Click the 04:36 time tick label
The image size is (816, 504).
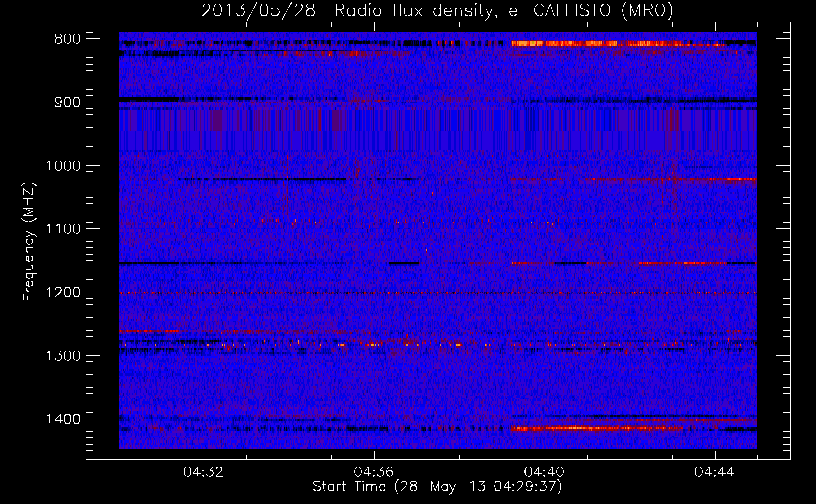click(x=374, y=472)
